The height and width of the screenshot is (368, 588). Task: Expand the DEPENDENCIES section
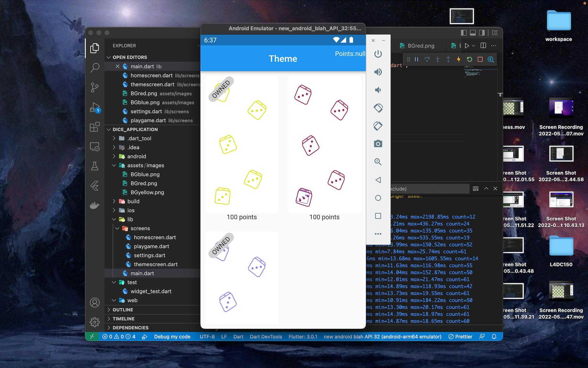(x=152, y=328)
